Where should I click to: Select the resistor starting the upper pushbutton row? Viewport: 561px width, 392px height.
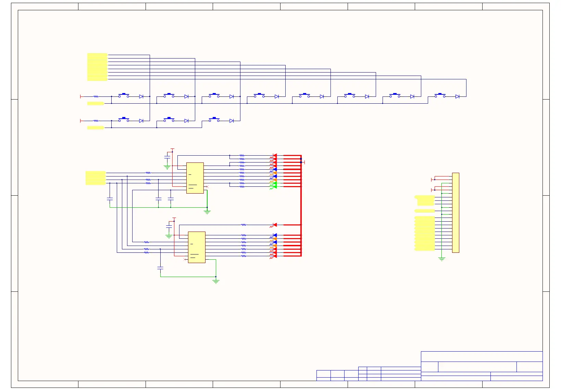96,96
